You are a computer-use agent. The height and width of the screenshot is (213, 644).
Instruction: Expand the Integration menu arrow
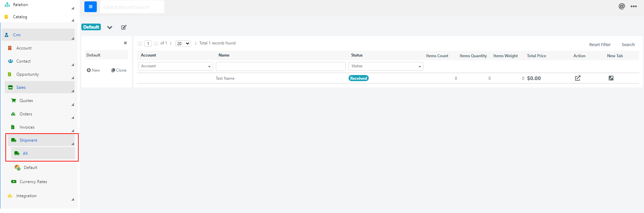[x=73, y=199]
